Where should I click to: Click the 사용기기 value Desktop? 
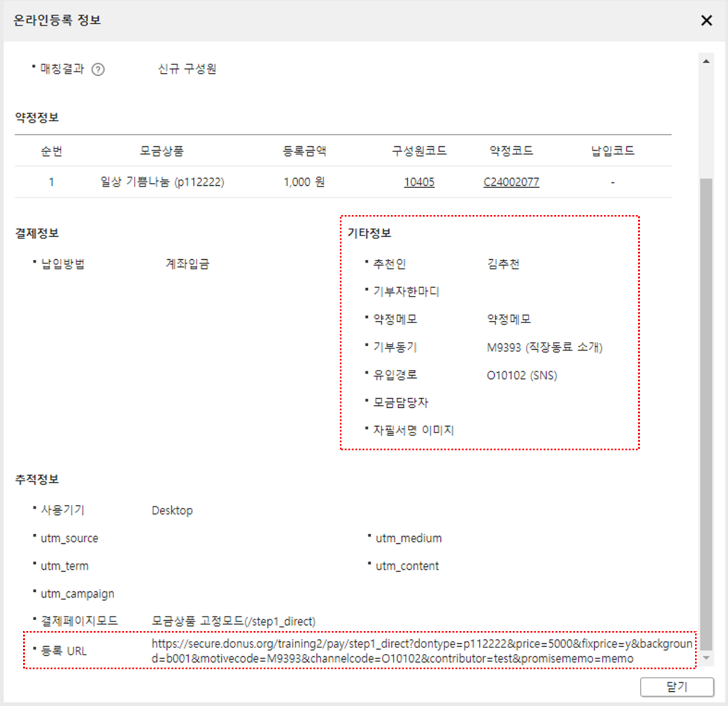(x=172, y=510)
